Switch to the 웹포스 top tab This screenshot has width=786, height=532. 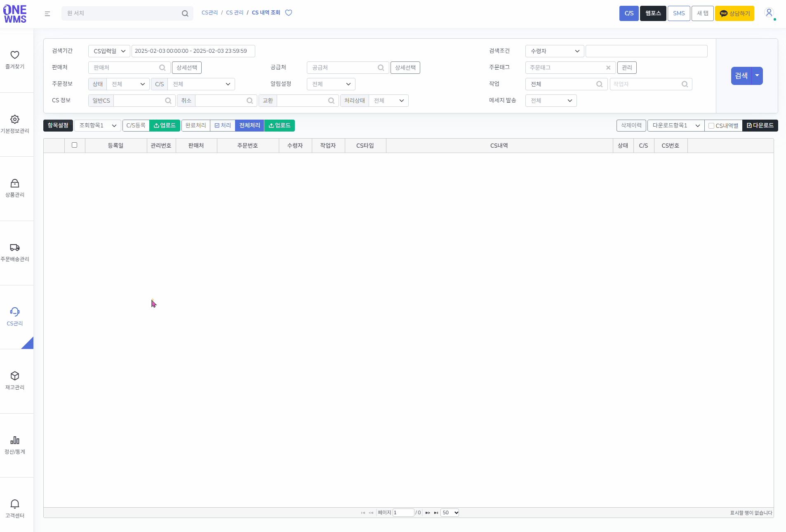tap(653, 13)
